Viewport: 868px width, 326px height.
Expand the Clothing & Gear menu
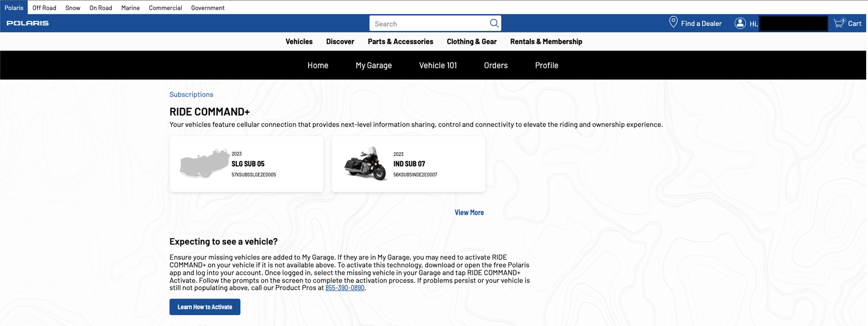(471, 41)
